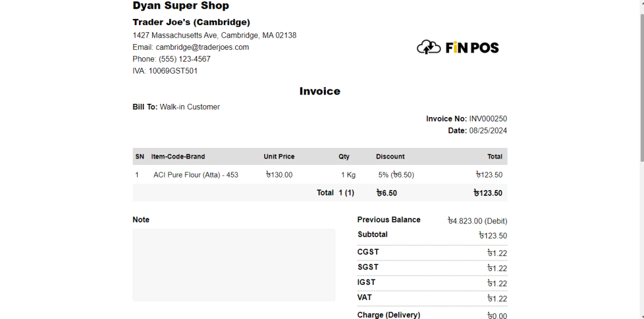Screen dimensions: 644x319
Task: Click the date 08/25/2024
Action: (x=488, y=131)
